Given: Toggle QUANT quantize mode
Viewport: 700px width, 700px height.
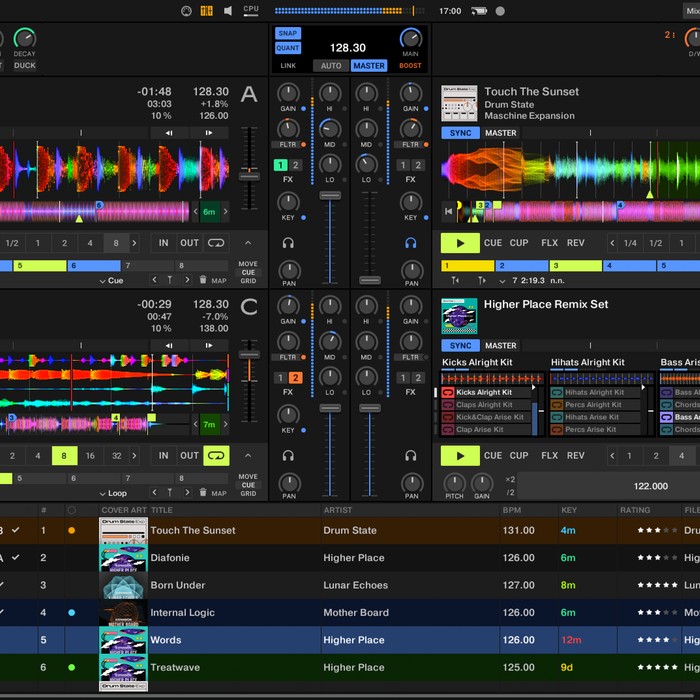Looking at the screenshot, I should coord(288,48).
